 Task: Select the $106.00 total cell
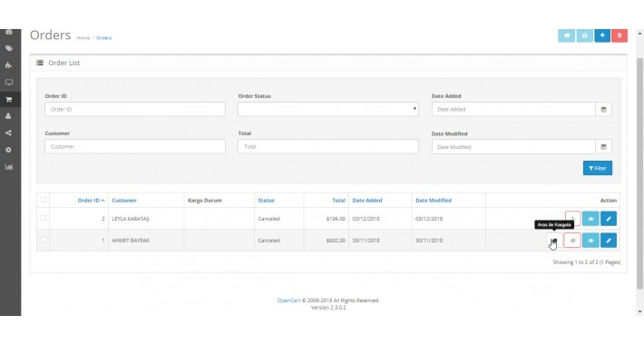pos(327,219)
